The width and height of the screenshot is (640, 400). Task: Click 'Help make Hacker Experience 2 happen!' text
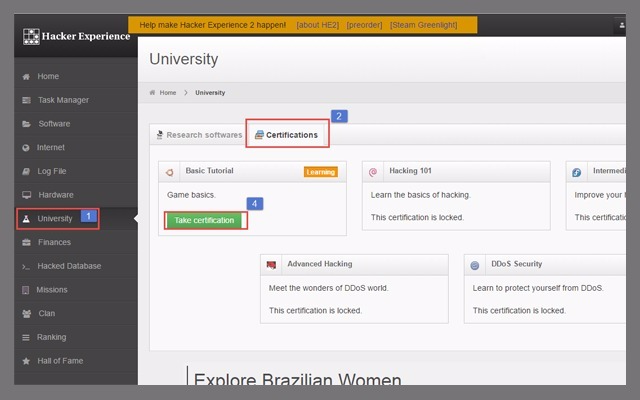click(213, 25)
